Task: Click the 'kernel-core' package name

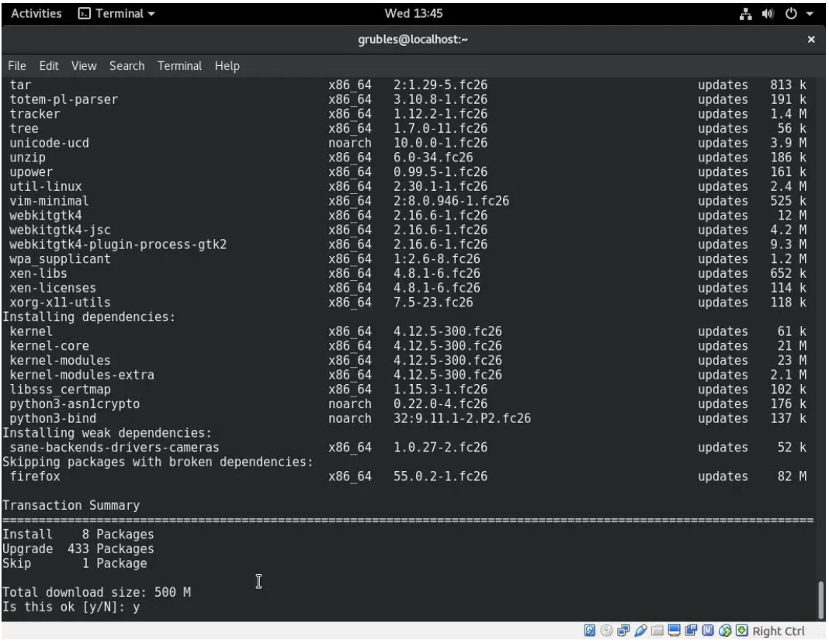Action: [x=49, y=346]
